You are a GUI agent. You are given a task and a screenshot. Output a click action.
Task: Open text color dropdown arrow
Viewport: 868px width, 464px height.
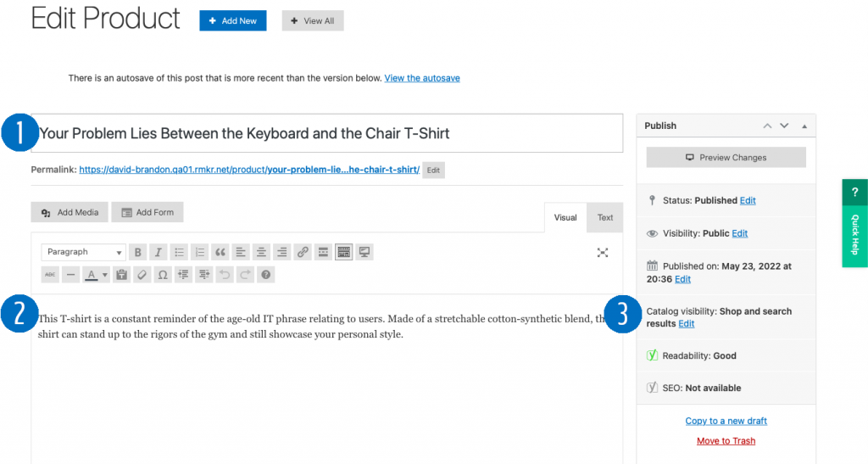tap(105, 275)
